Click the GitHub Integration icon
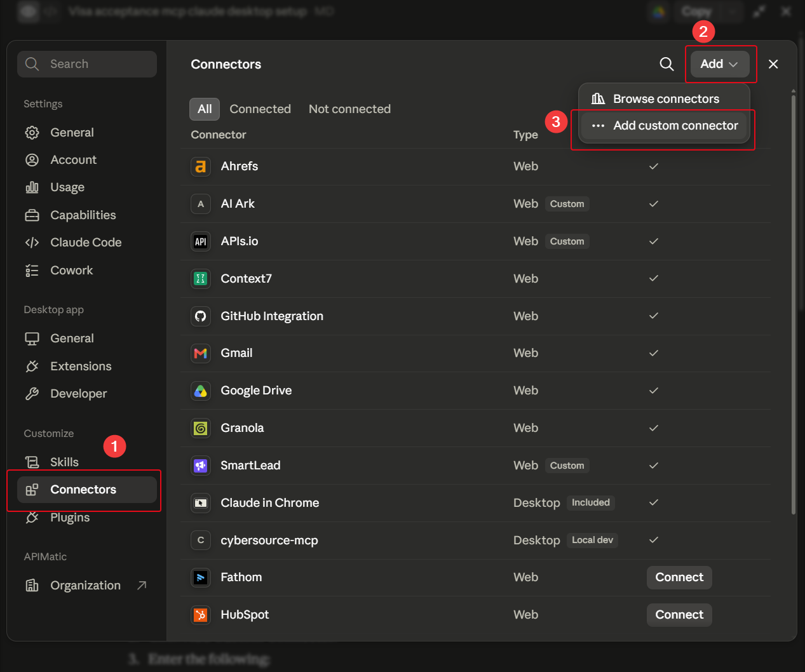805x672 pixels. click(x=201, y=316)
